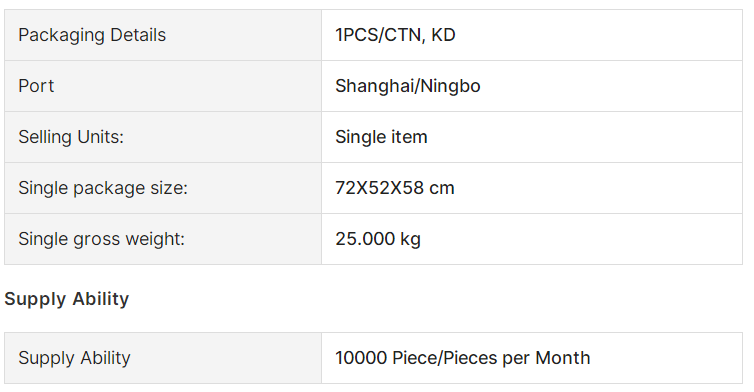Image resolution: width=754 pixels, height=392 pixels.
Task: Click the word Shanghai in the port value
Action: click(374, 87)
